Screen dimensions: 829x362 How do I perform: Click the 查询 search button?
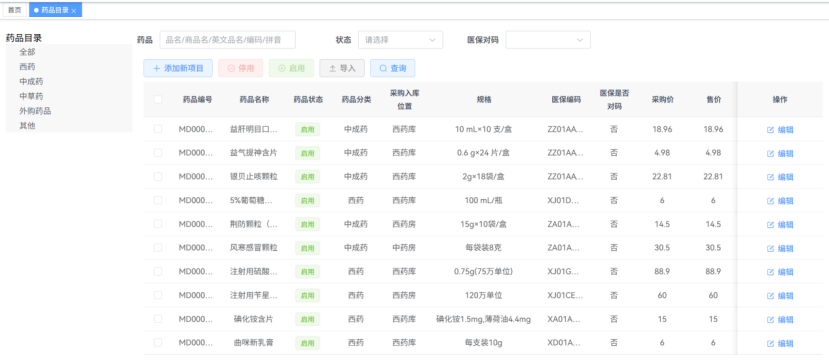click(392, 68)
